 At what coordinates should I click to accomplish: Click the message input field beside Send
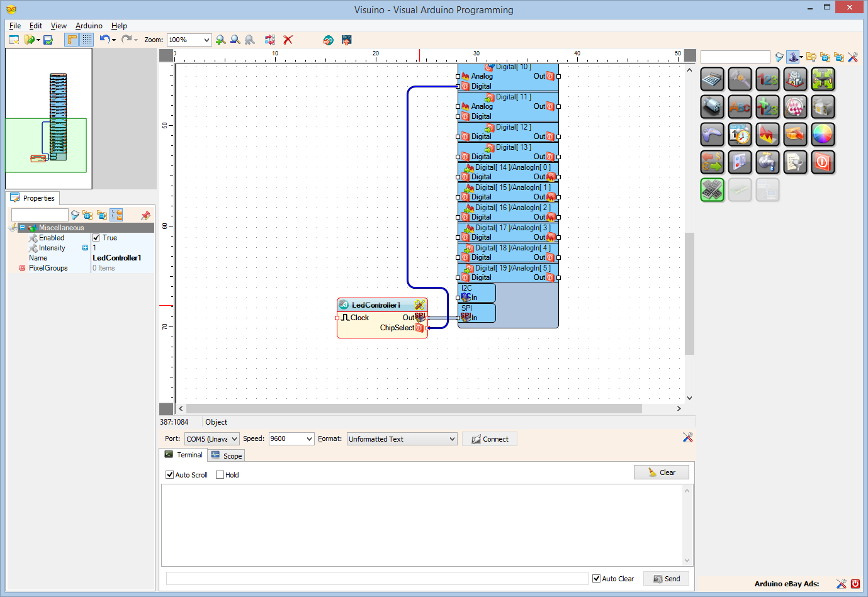click(375, 578)
